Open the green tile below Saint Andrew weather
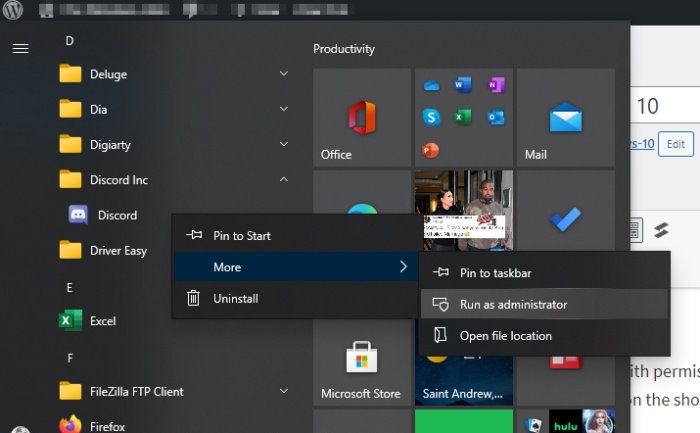The height and width of the screenshot is (433, 700). (x=464, y=421)
